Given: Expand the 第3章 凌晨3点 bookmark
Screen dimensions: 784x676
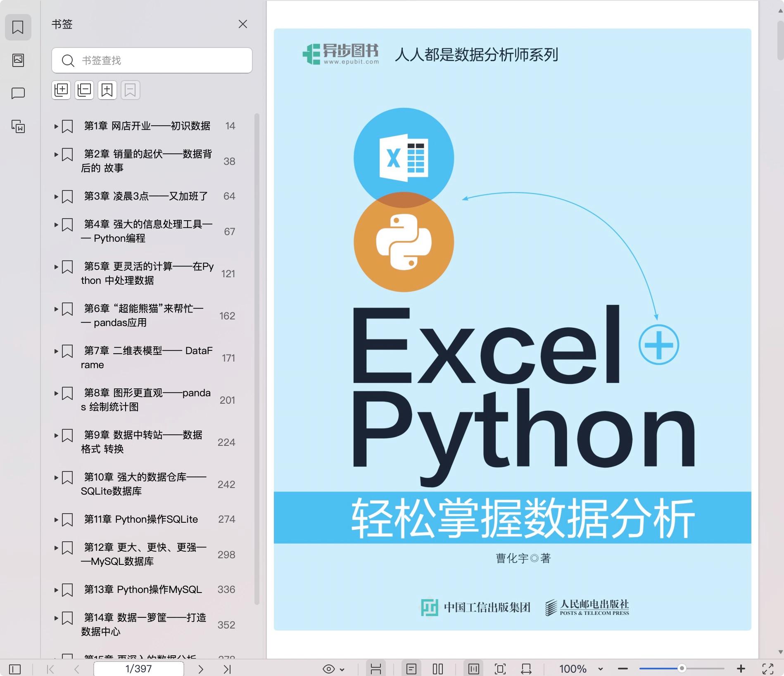Looking at the screenshot, I should coord(56,196).
